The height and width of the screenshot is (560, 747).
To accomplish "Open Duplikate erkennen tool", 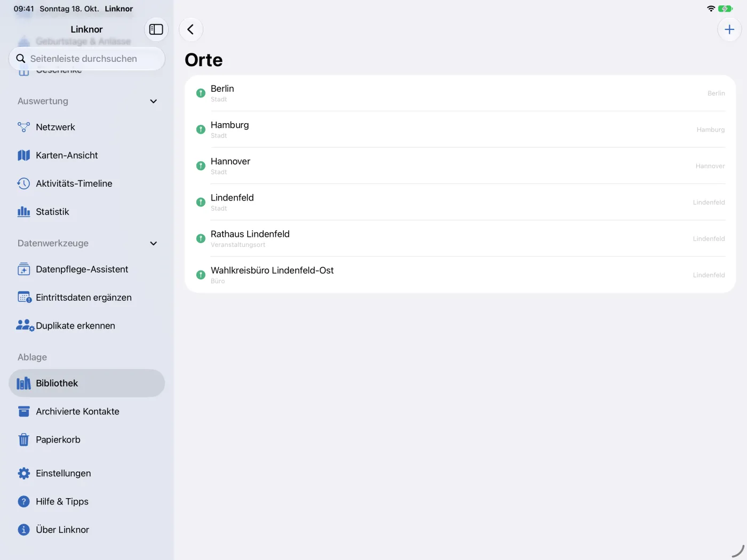I will pyautogui.click(x=87, y=325).
